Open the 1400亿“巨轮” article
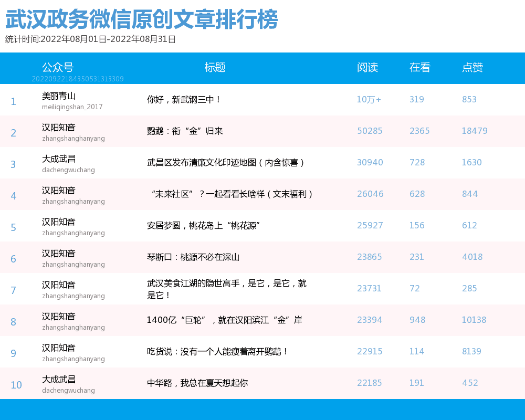This screenshot has height=420, width=525. pos(224,320)
